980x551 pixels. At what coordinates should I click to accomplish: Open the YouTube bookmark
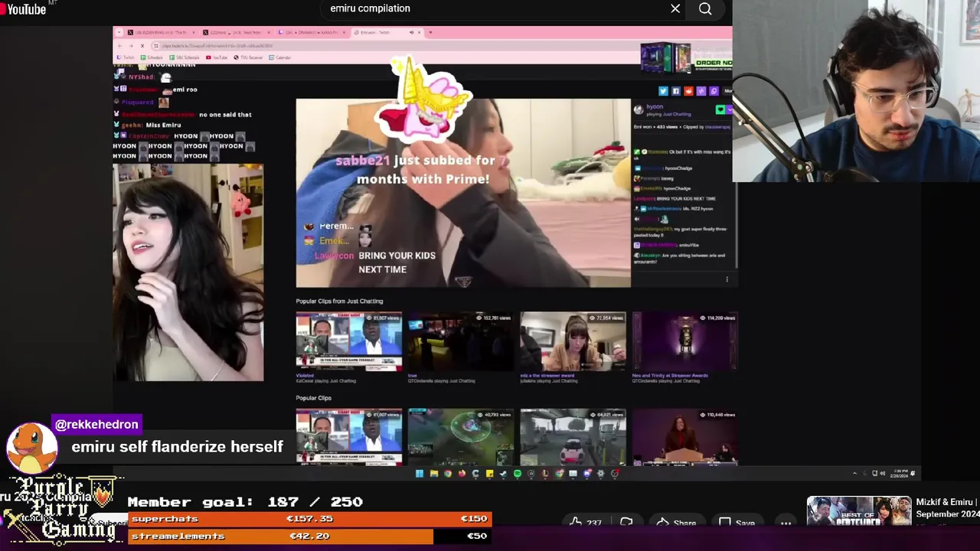click(x=217, y=57)
